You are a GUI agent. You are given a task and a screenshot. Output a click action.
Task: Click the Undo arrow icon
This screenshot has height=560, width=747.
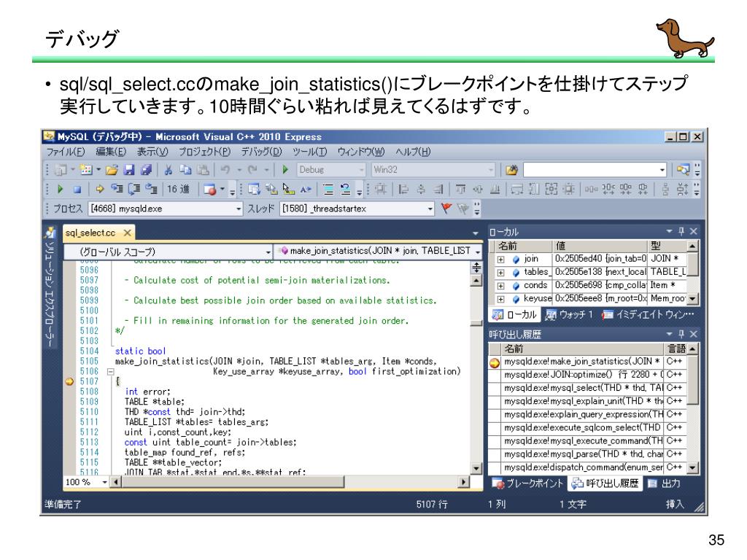(x=225, y=169)
